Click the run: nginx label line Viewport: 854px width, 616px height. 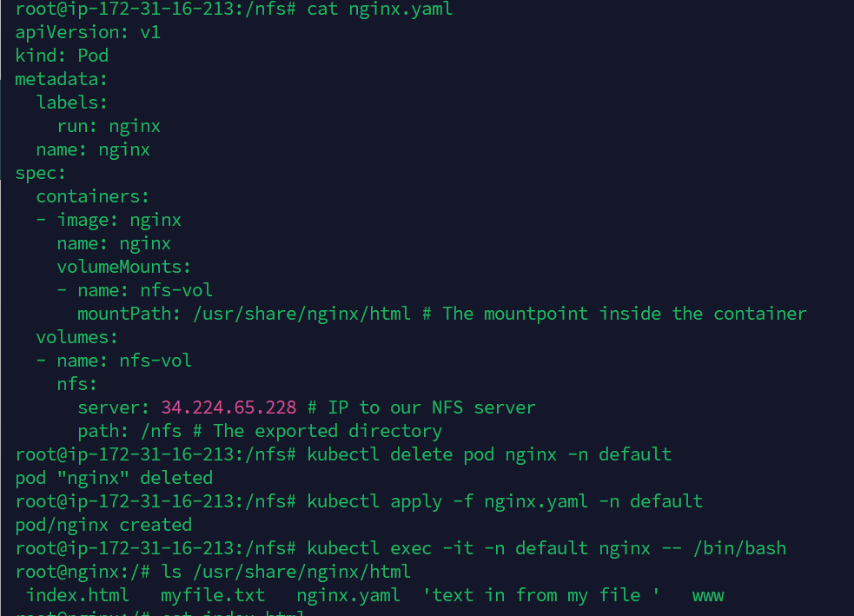[x=109, y=126]
